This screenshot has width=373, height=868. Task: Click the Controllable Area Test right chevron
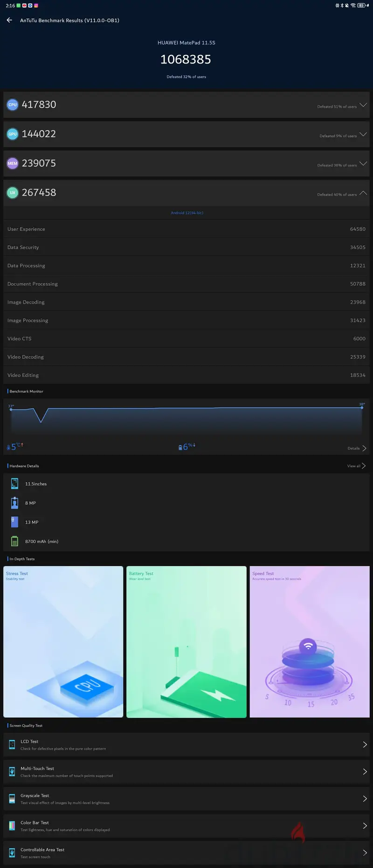365,853
